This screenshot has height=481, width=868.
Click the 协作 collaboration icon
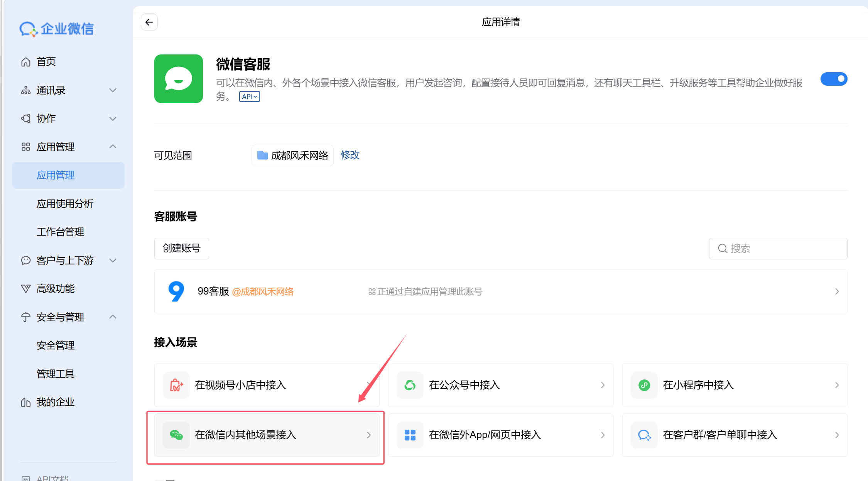26,119
